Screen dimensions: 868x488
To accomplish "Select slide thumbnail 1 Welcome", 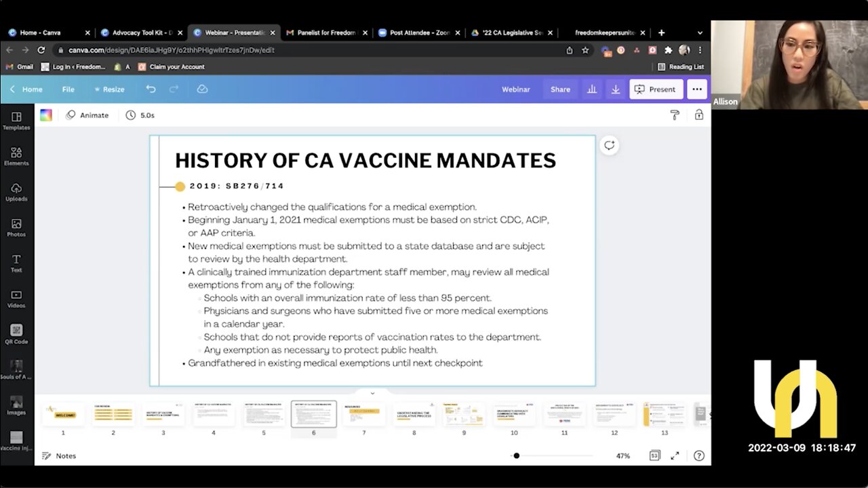I will (x=63, y=414).
